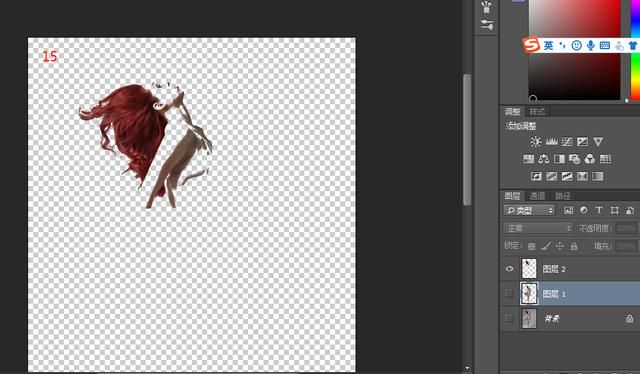Viewport: 640px width, 374px height.
Task: Click the color picker circle marker
Action: tap(533, 98)
